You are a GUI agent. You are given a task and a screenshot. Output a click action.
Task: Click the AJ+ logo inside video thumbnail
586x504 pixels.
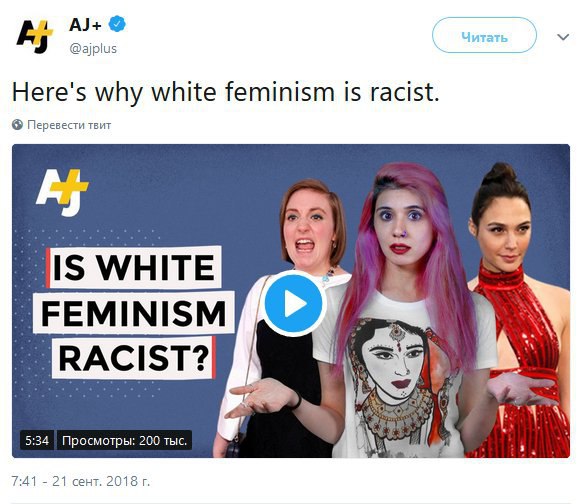(62, 192)
